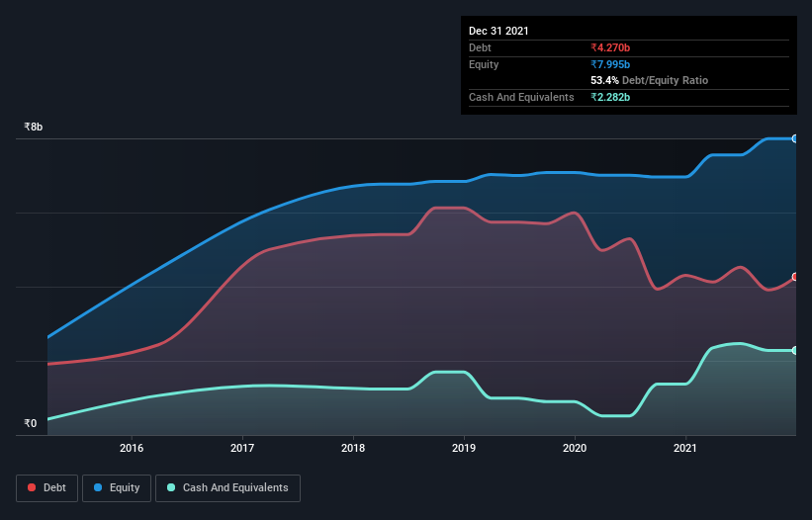Screen dimensions: 812x520
Task: Click the blue Equity endpoint marker
Action: 795,138
